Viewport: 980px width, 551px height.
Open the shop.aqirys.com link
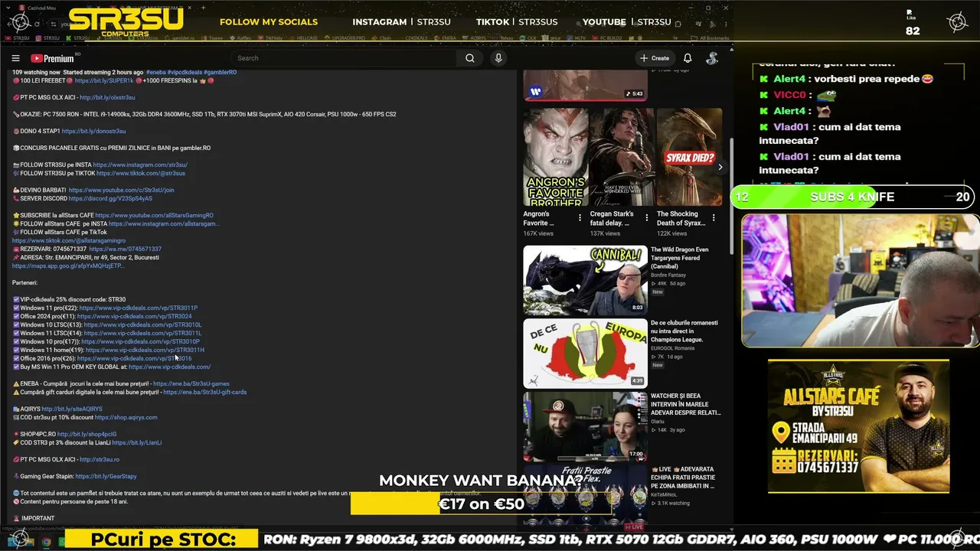126,417
